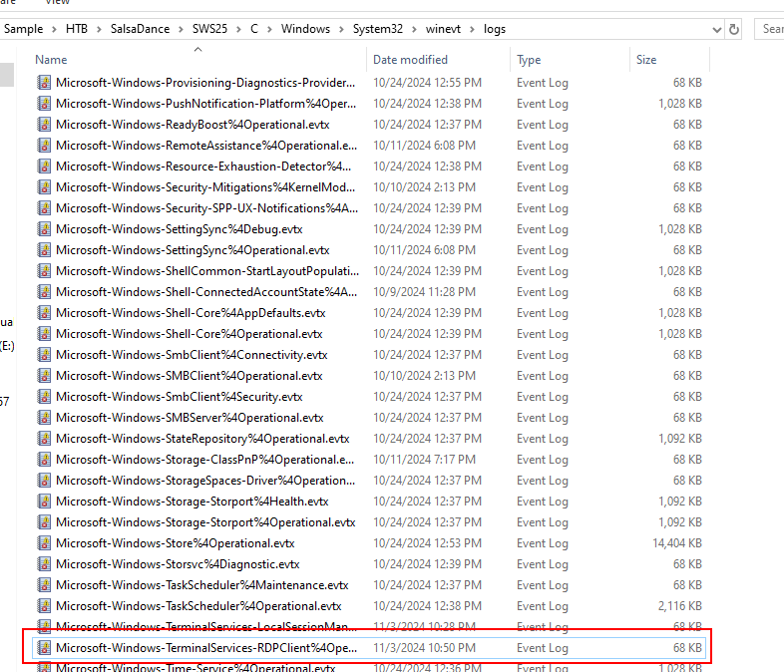The width and height of the screenshot is (784, 672).
Task: Click the SettingSync Debug evtx icon
Action: tap(44, 229)
